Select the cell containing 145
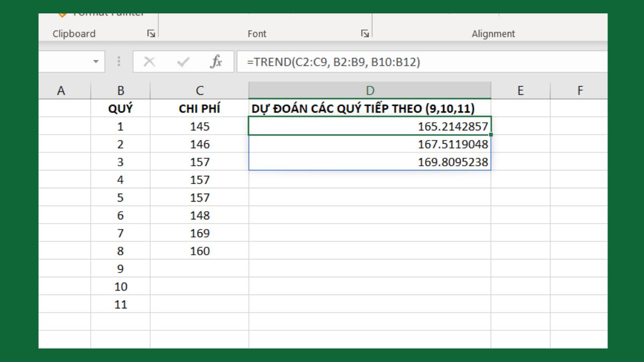 click(x=199, y=126)
